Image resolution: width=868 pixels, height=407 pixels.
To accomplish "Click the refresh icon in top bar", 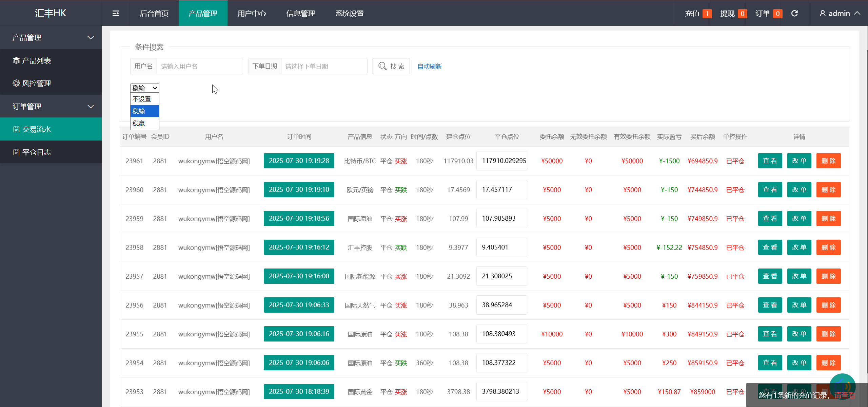I will 794,13.
